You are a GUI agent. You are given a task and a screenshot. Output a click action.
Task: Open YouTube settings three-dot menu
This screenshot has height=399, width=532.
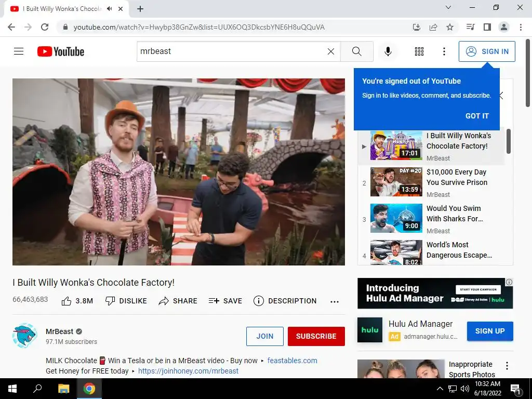click(x=444, y=51)
